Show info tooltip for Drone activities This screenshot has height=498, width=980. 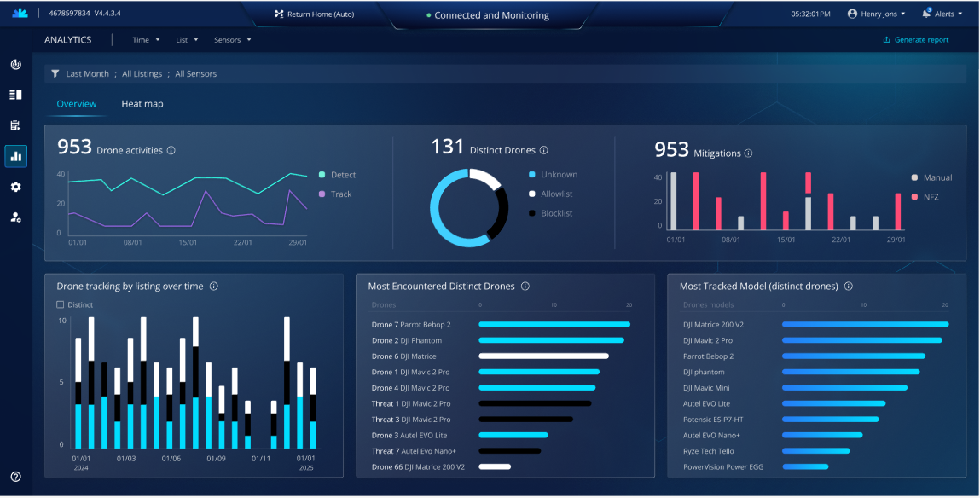click(171, 151)
